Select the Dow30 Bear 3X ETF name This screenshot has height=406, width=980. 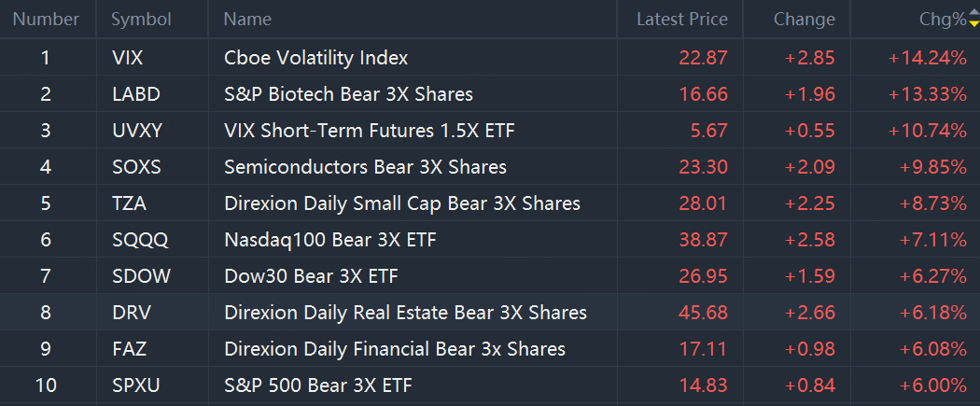(x=317, y=276)
